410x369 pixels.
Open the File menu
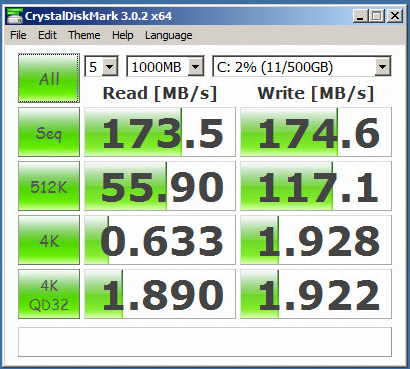pyautogui.click(x=18, y=35)
